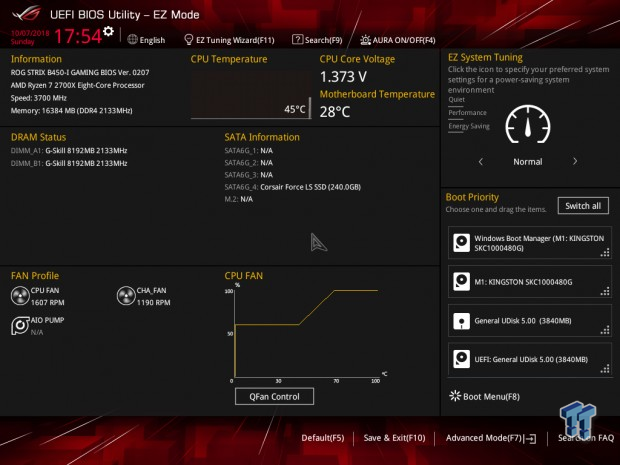Click Memory: 16384 MB (DDR4 2133MHz) text

(72, 110)
